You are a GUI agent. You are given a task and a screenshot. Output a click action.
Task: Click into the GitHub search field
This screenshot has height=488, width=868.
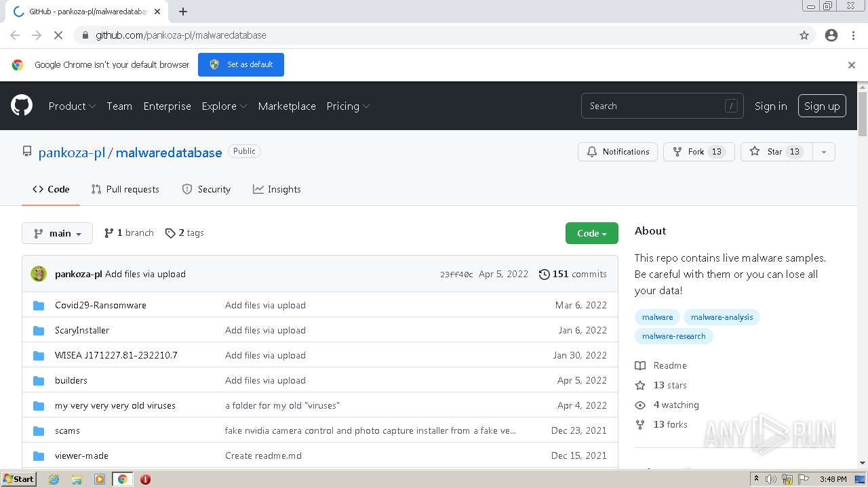662,106
